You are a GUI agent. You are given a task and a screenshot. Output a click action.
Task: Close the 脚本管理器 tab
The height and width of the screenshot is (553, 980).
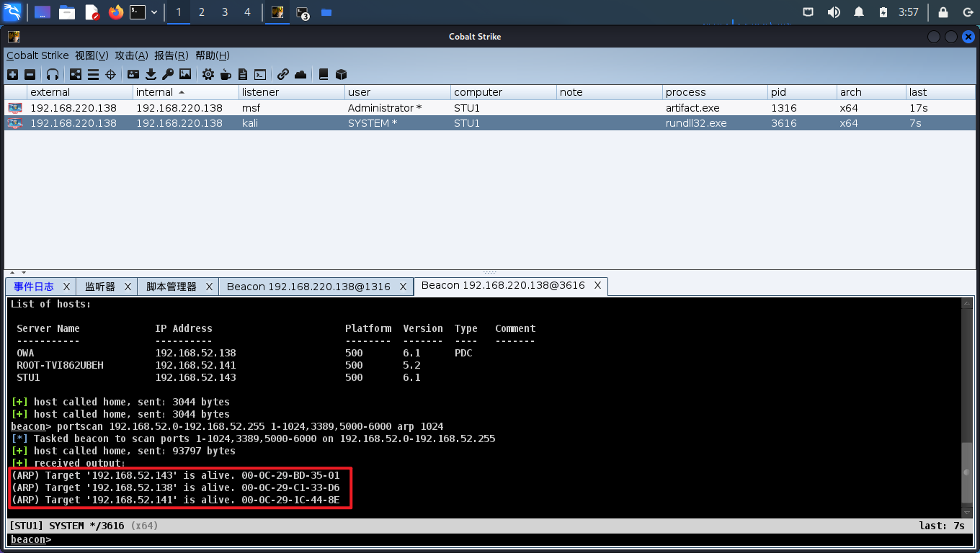[210, 287]
